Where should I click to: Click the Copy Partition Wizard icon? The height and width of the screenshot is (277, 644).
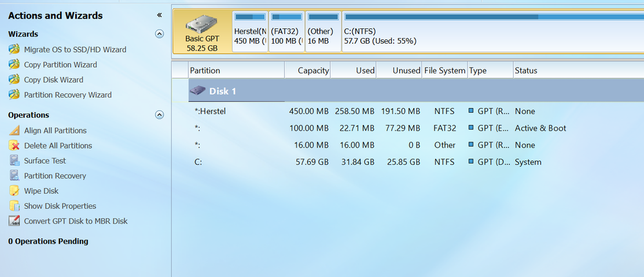tap(14, 64)
